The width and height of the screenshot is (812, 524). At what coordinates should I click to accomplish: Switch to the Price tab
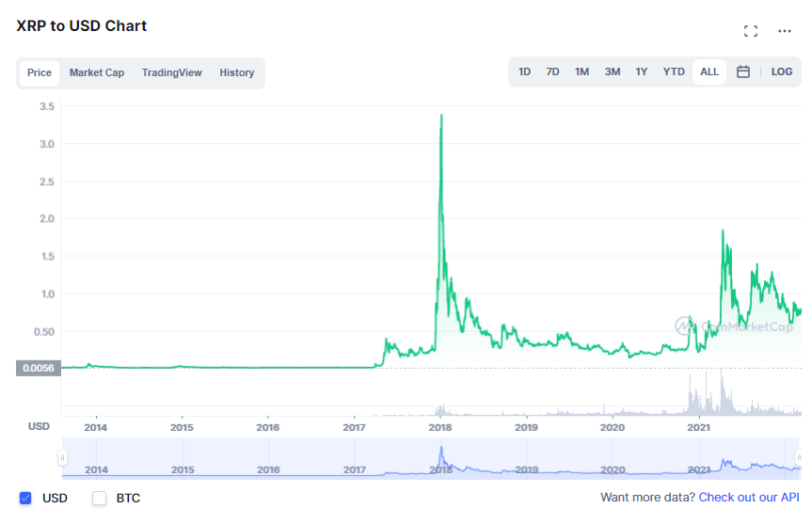click(40, 72)
